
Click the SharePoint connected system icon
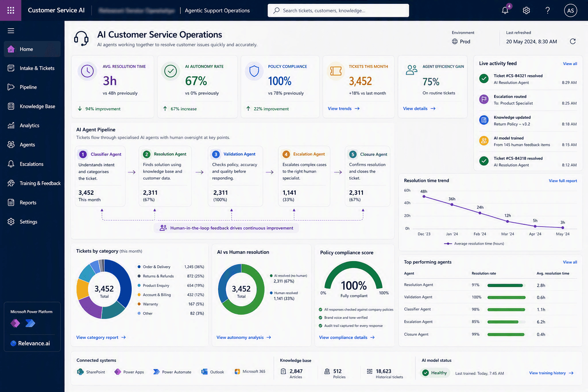(x=80, y=372)
